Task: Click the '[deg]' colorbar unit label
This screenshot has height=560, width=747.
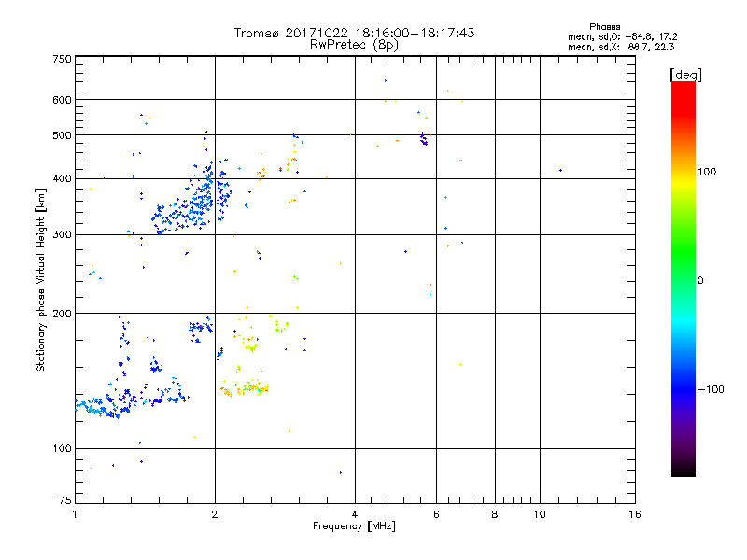Action: click(685, 75)
